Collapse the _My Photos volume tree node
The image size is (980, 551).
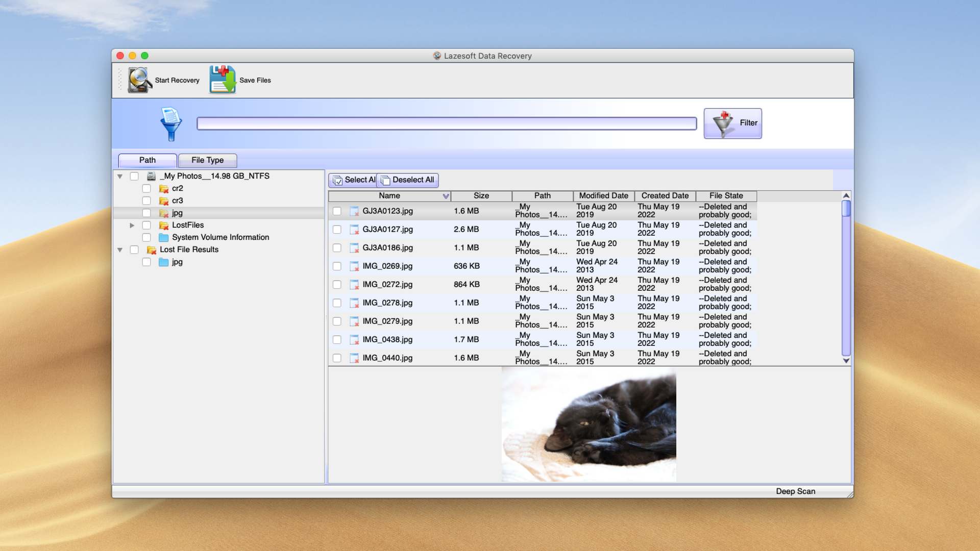click(120, 177)
